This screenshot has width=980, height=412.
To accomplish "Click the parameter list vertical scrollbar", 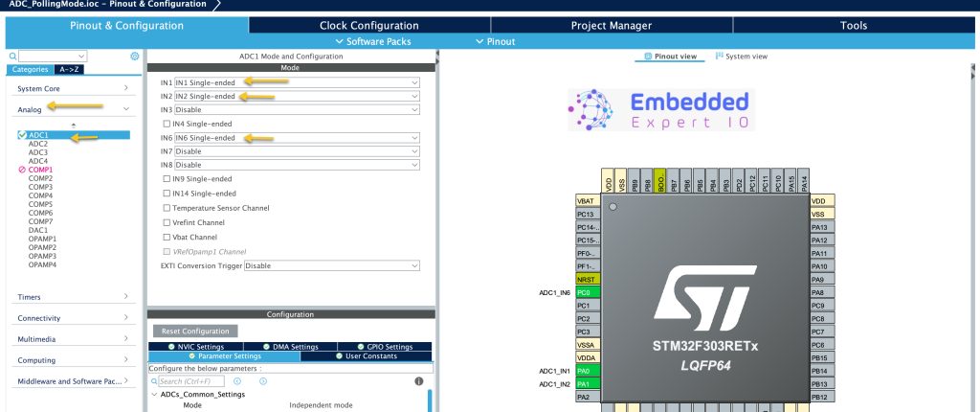I will point(430,401).
